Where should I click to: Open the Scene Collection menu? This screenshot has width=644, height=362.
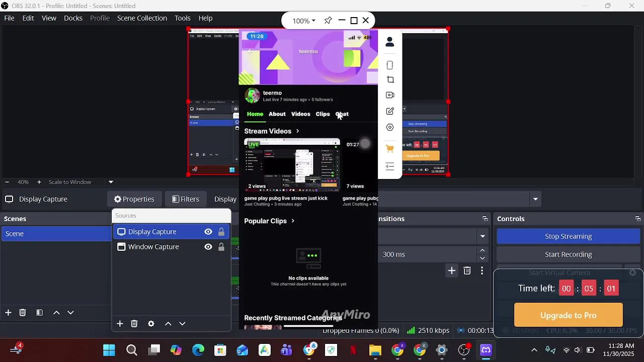pos(142,18)
